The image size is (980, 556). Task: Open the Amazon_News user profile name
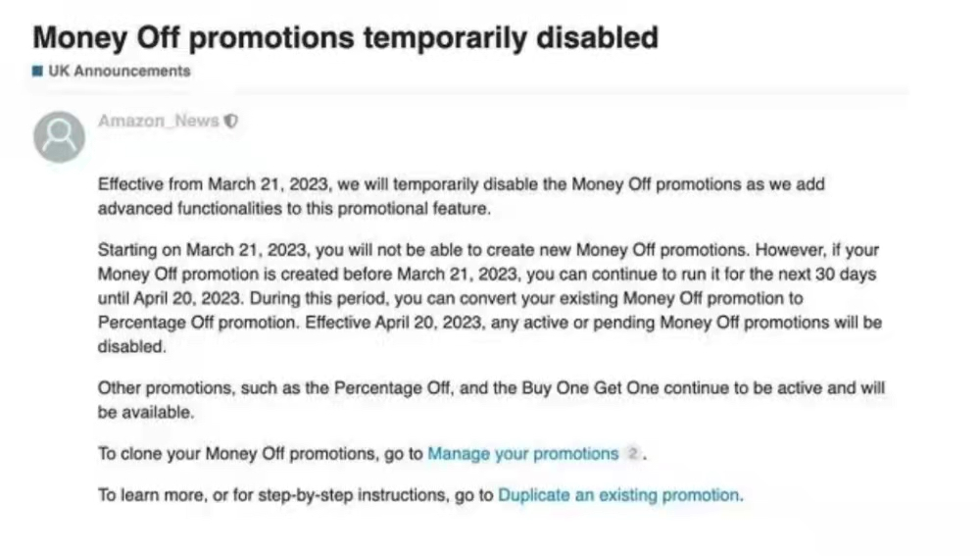(158, 122)
